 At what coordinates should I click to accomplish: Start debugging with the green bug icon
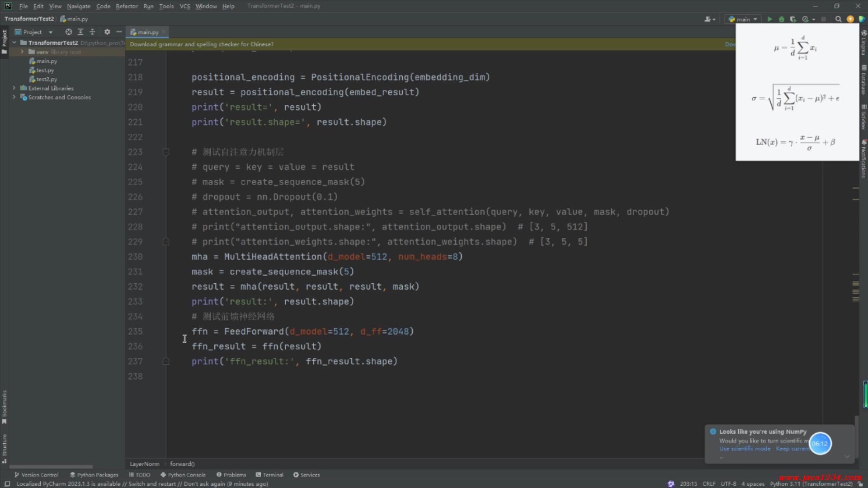(781, 19)
